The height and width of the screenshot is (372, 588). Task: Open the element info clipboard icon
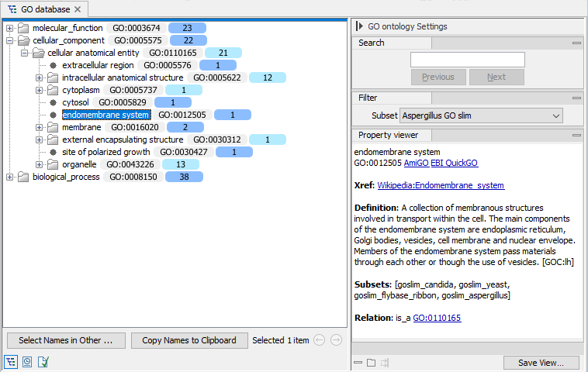tap(43, 361)
